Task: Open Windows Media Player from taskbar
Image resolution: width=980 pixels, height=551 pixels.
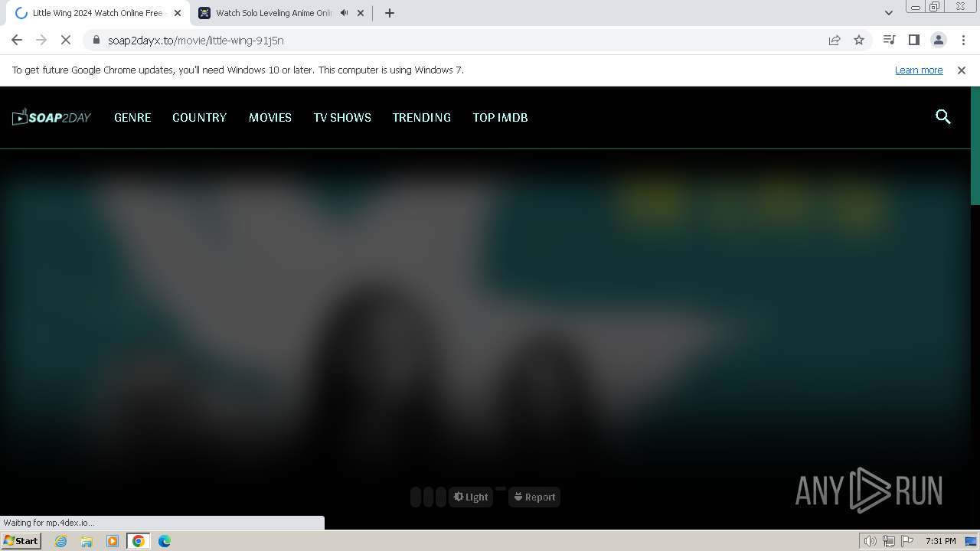Action: pyautogui.click(x=113, y=541)
